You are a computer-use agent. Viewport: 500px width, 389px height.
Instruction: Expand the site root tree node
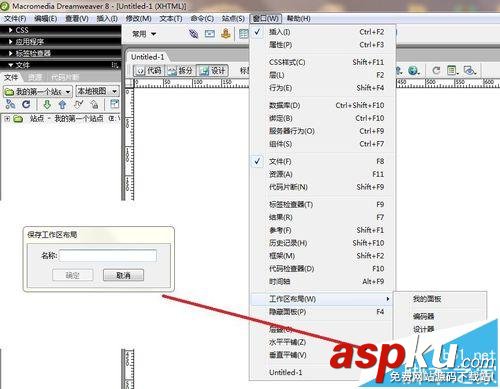coord(7,119)
